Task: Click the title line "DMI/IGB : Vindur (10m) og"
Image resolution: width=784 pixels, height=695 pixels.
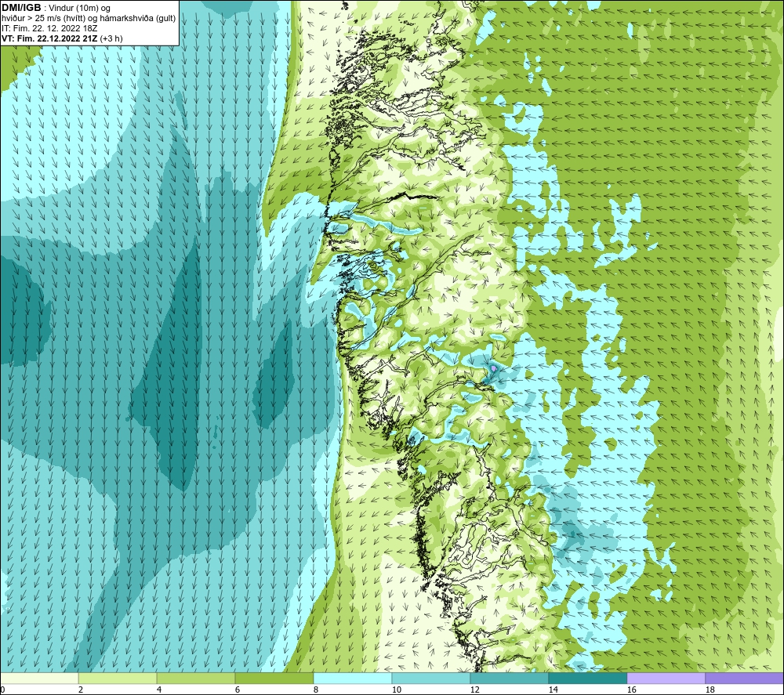Action: pyautogui.click(x=56, y=8)
